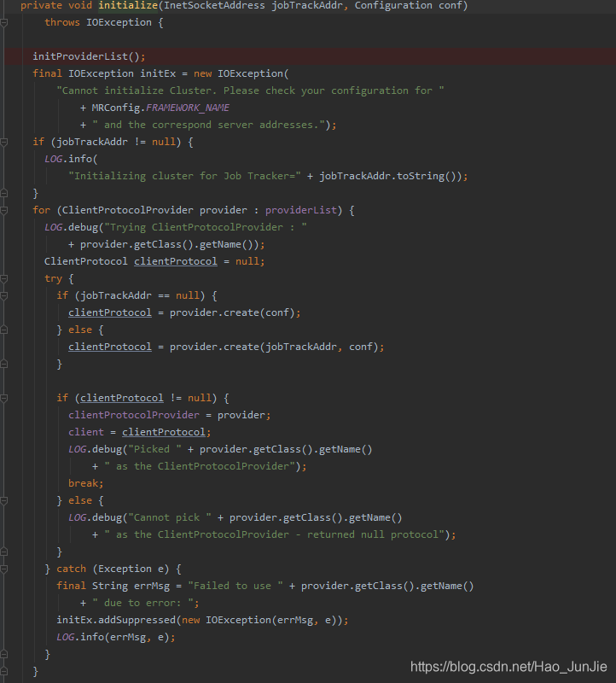Collapse the 'try {' block fold marker
The width and height of the screenshot is (616, 683).
[4, 278]
